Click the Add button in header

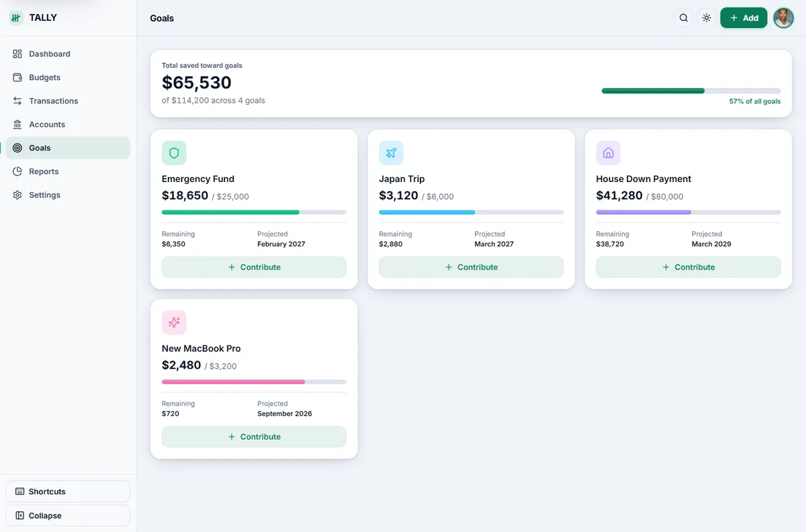click(744, 18)
